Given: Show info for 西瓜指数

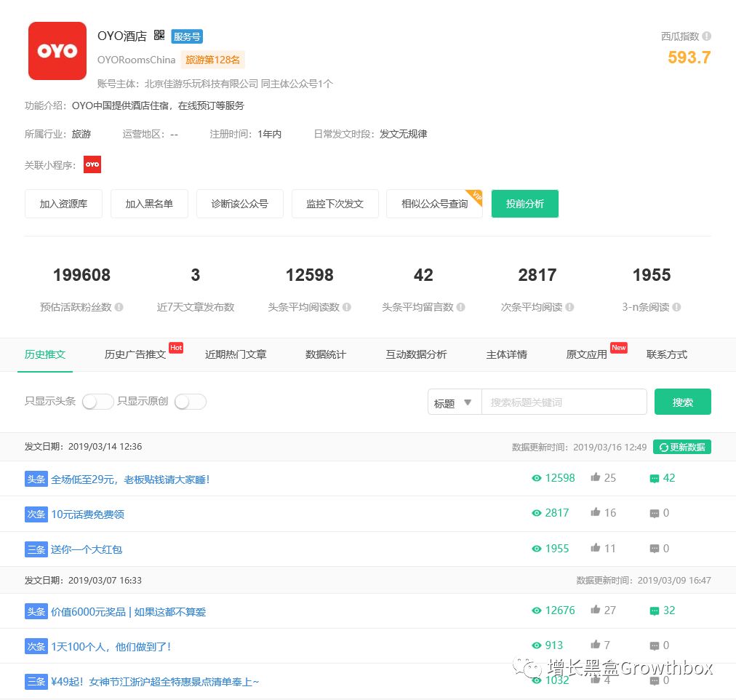Looking at the screenshot, I should click(706, 36).
